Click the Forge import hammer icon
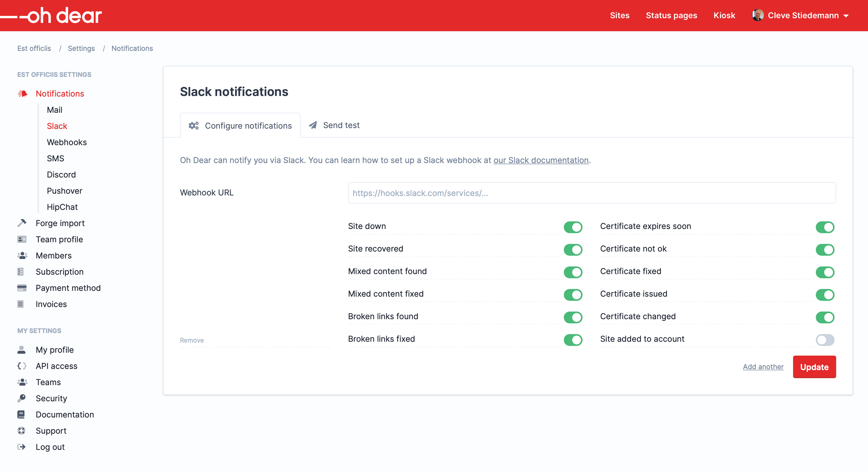Screen dimensions: 868x473 click(22, 223)
